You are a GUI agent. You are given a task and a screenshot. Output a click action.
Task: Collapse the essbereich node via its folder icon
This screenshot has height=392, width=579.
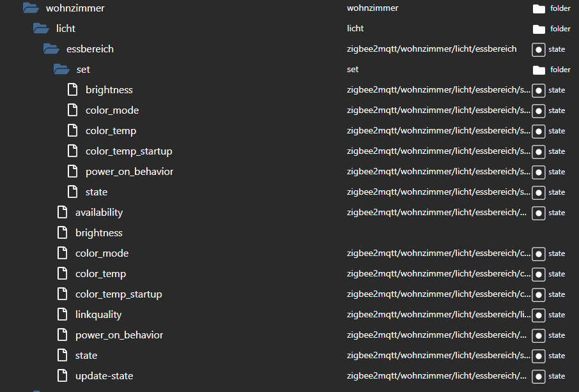click(x=51, y=49)
